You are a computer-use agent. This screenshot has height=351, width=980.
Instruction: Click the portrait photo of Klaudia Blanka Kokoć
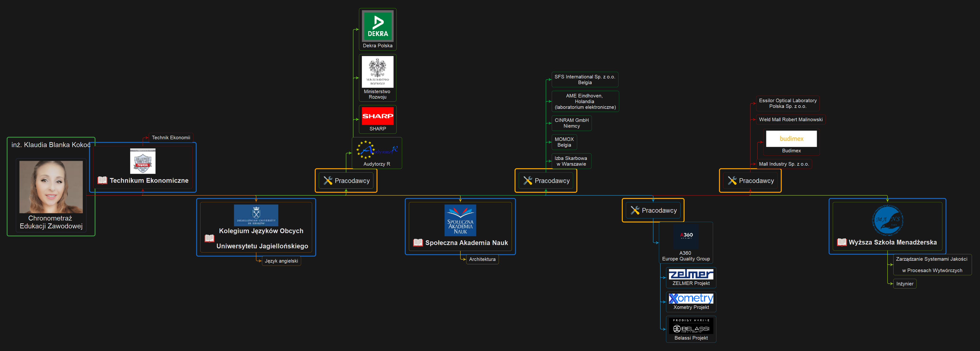pos(51,187)
